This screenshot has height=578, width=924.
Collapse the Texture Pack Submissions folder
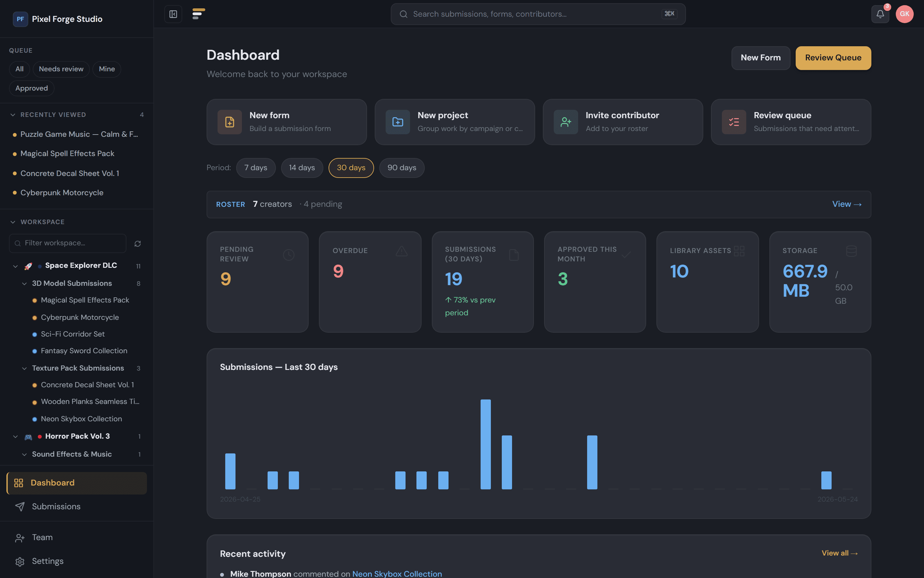24,369
